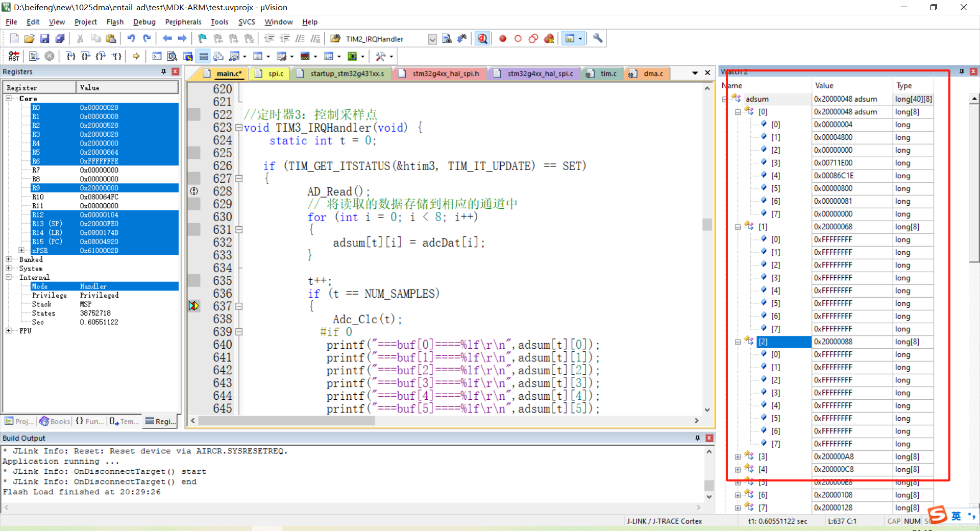Click the Stop execution icon
980x531 pixels.
(50, 56)
